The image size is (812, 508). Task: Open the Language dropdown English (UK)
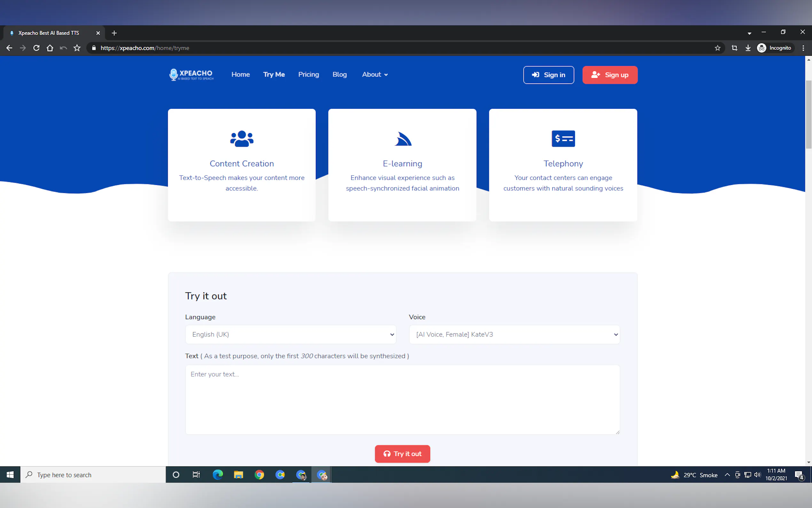point(290,334)
